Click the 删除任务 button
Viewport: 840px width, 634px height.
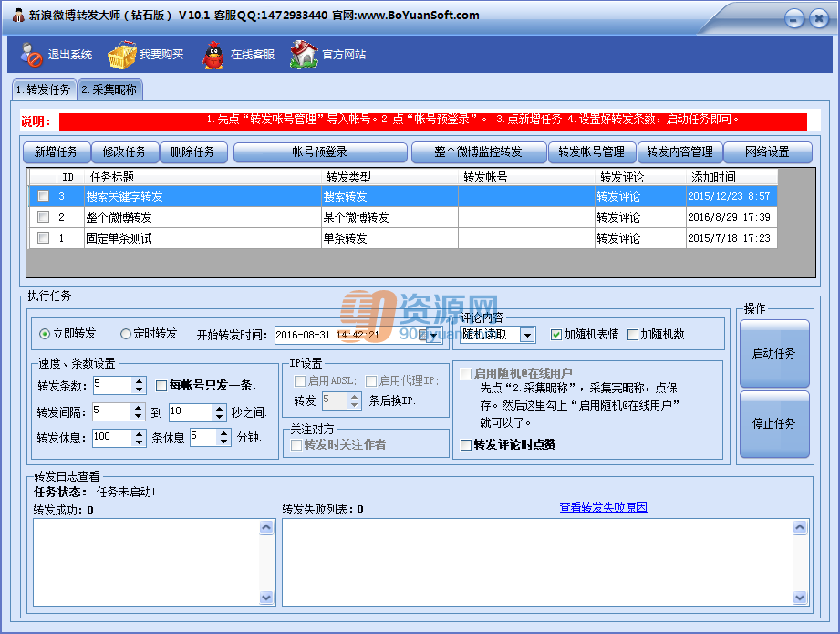(193, 152)
